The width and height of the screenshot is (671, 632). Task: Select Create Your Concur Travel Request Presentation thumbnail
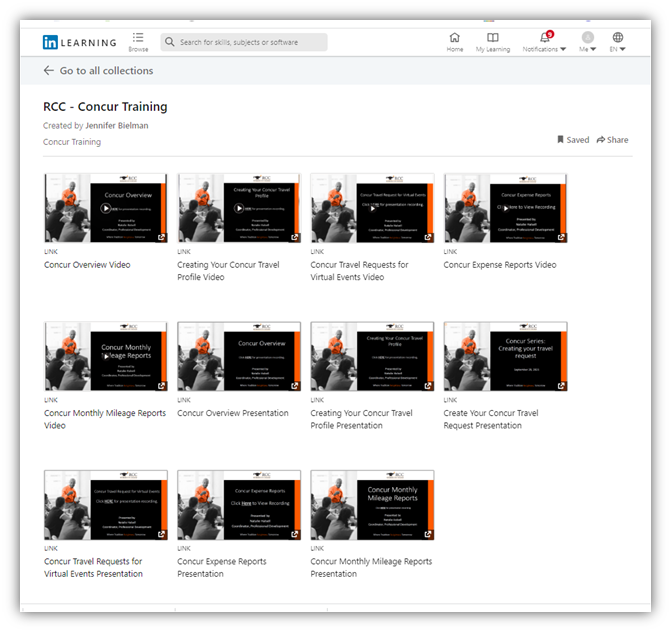click(x=505, y=356)
